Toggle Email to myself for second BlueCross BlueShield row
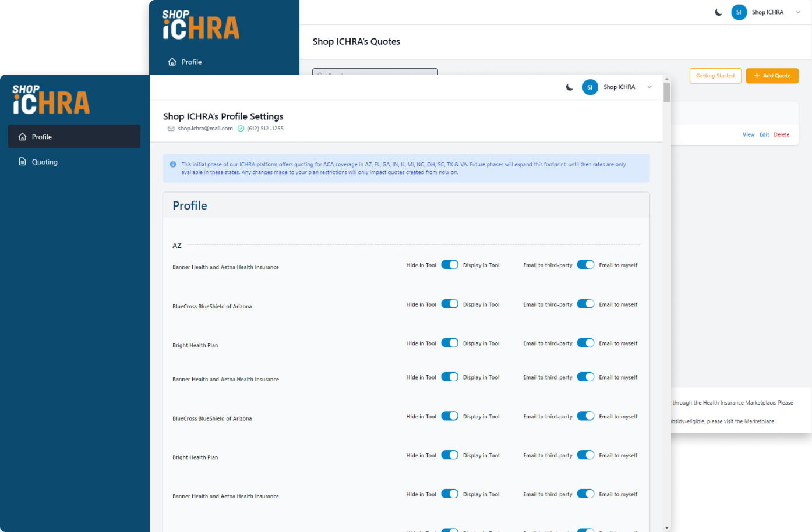 click(x=585, y=416)
